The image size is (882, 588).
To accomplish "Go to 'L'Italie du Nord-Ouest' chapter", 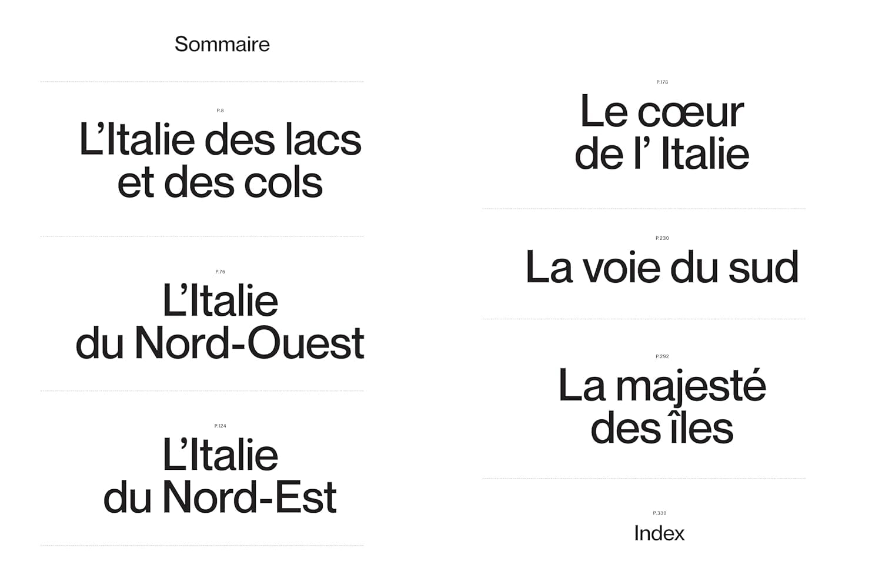I will coord(220,322).
